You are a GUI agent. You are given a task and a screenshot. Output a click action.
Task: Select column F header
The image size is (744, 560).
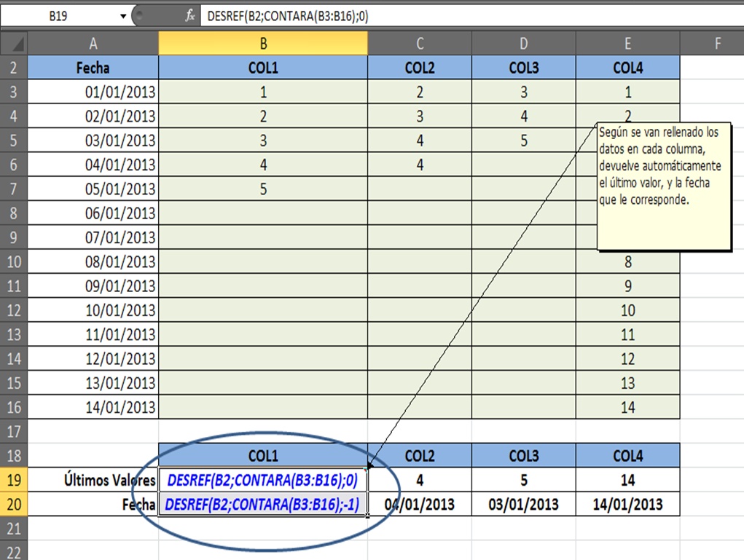point(717,44)
